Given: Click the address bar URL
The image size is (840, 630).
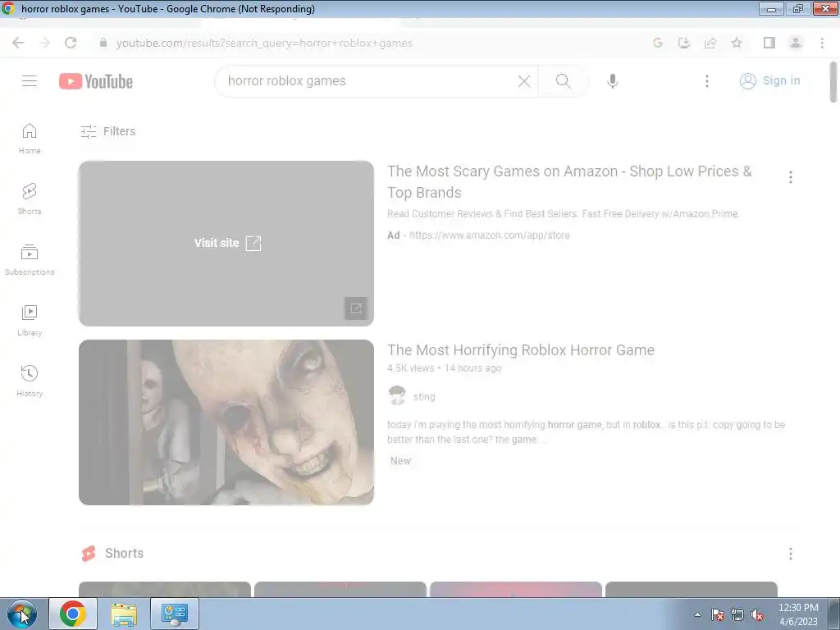Looking at the screenshot, I should [x=264, y=43].
